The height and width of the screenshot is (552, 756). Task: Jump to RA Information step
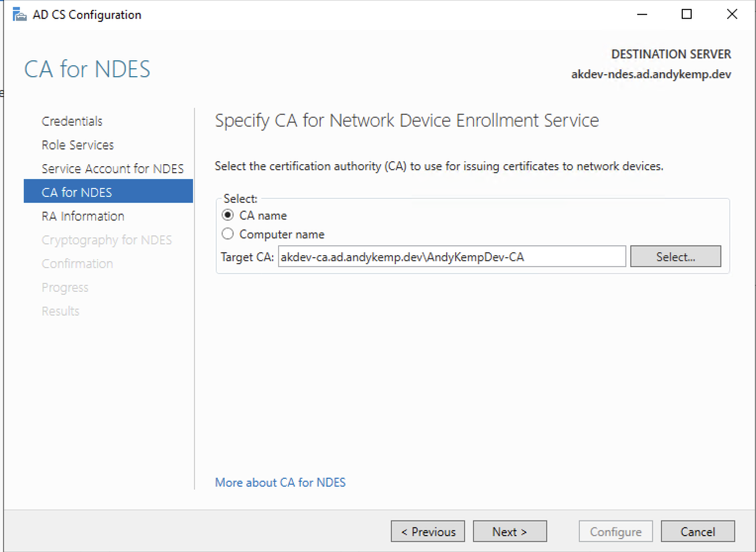click(x=83, y=216)
